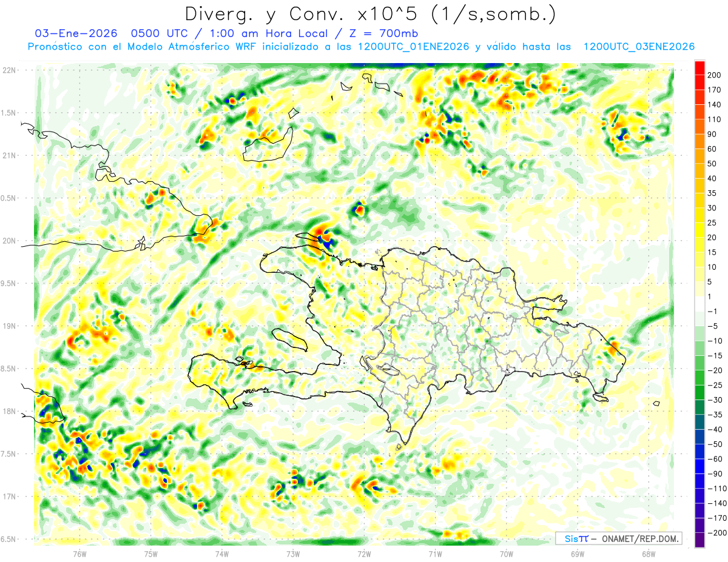This screenshot has height=562, width=728.
Task: Click the positive 35 color scale value
Action: [x=712, y=193]
